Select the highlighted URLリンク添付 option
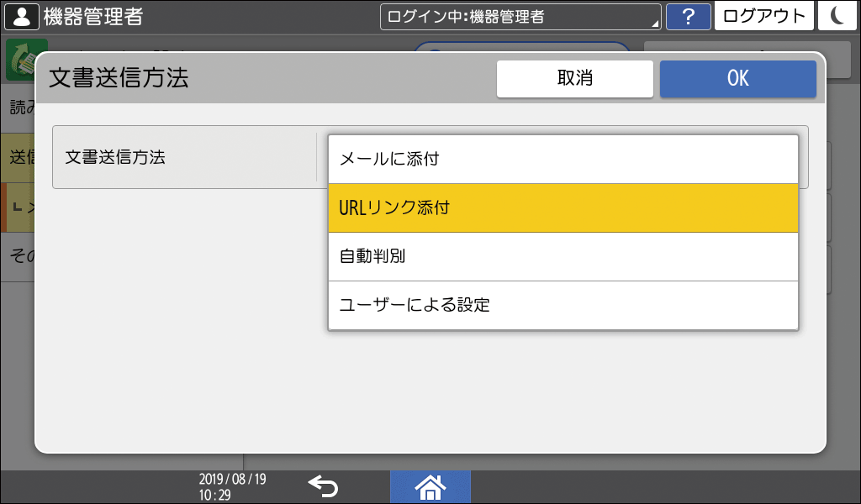Viewport: 861px width, 504px height. click(x=563, y=207)
